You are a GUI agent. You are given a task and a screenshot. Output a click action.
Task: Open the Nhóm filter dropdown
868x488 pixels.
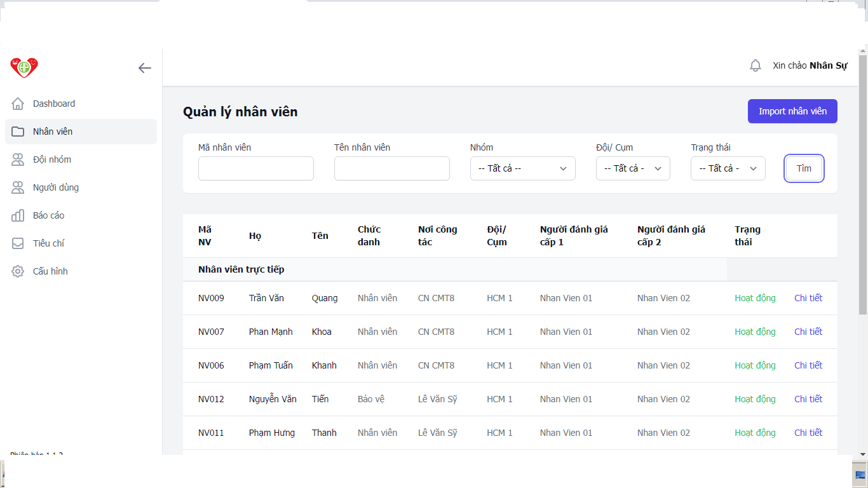point(522,168)
